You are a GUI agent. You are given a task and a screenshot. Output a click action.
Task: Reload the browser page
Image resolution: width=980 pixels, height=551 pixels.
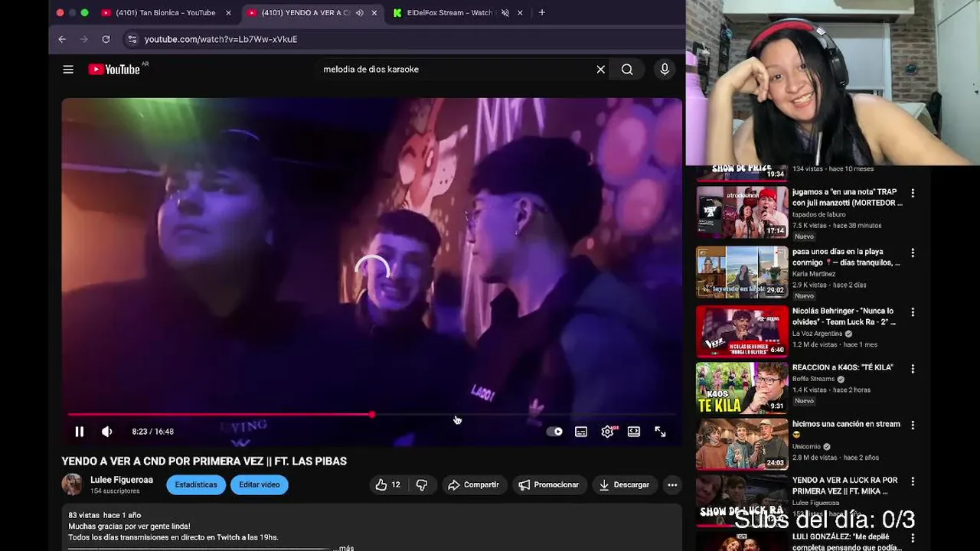point(106,39)
